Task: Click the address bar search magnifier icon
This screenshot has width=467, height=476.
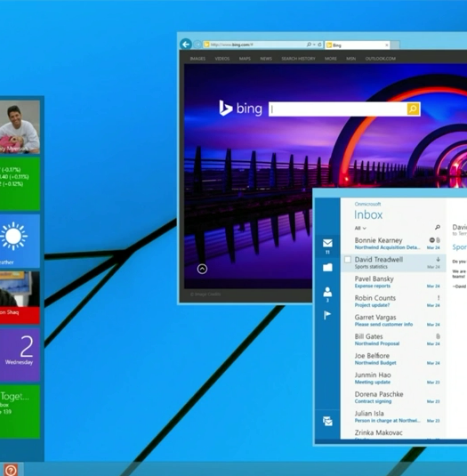Action: [x=309, y=44]
